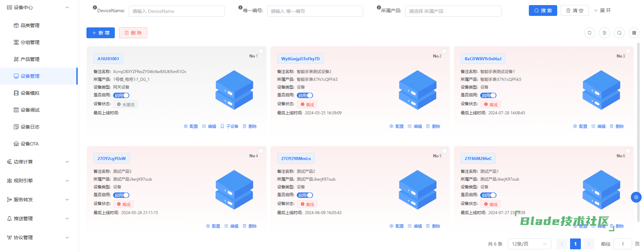Screen dimensions: 644x252
Task: Click the refresh icon in the toolbar
Action: click(589, 33)
